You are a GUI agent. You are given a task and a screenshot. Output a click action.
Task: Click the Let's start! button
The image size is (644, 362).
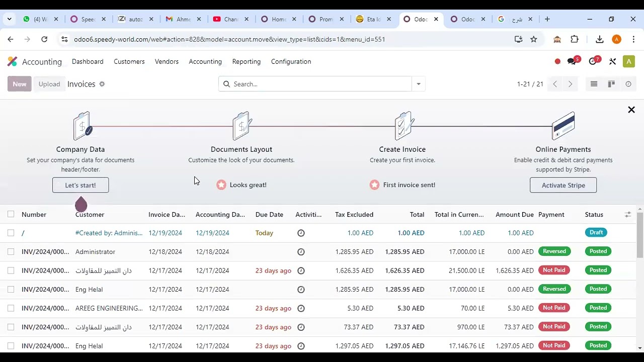click(x=80, y=185)
